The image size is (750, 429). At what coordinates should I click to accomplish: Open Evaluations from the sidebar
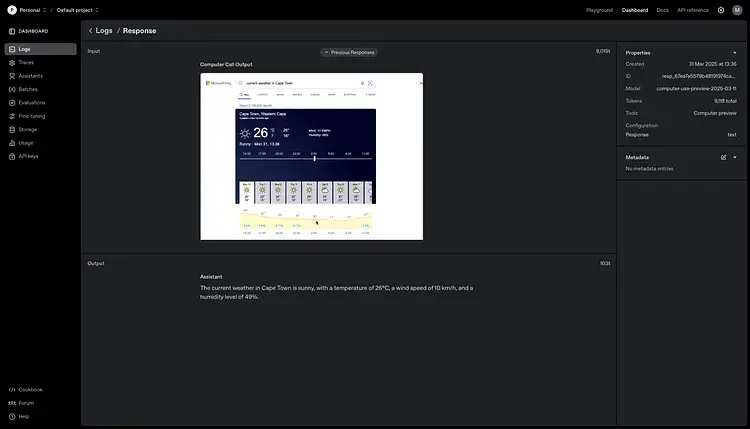pyautogui.click(x=31, y=102)
